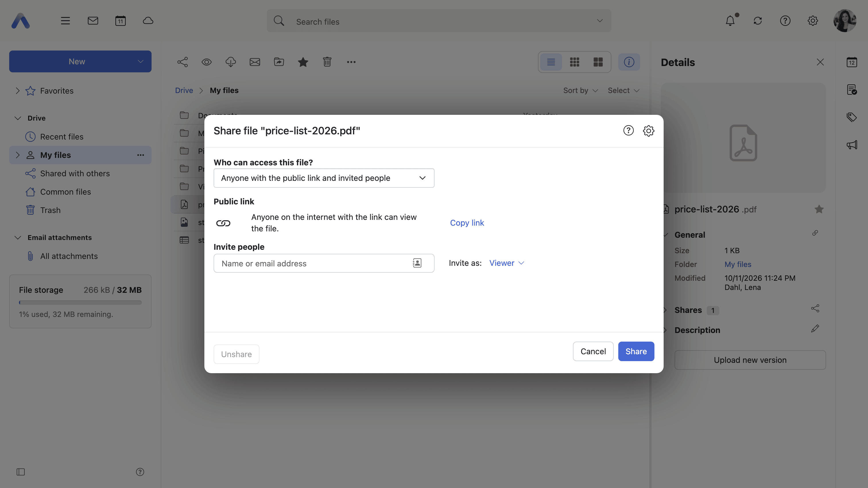This screenshot has width=868, height=488.
Task: Toggle favorite star in toolbar
Action: (x=303, y=62)
